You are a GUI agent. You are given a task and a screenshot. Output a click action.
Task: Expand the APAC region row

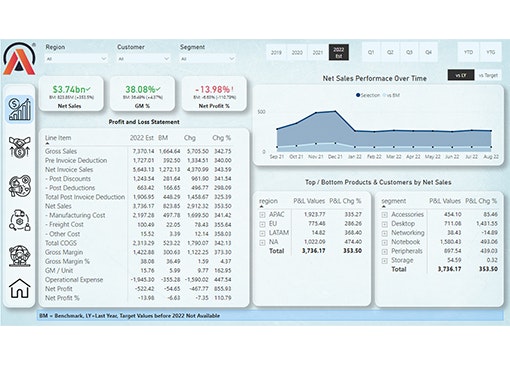click(262, 215)
